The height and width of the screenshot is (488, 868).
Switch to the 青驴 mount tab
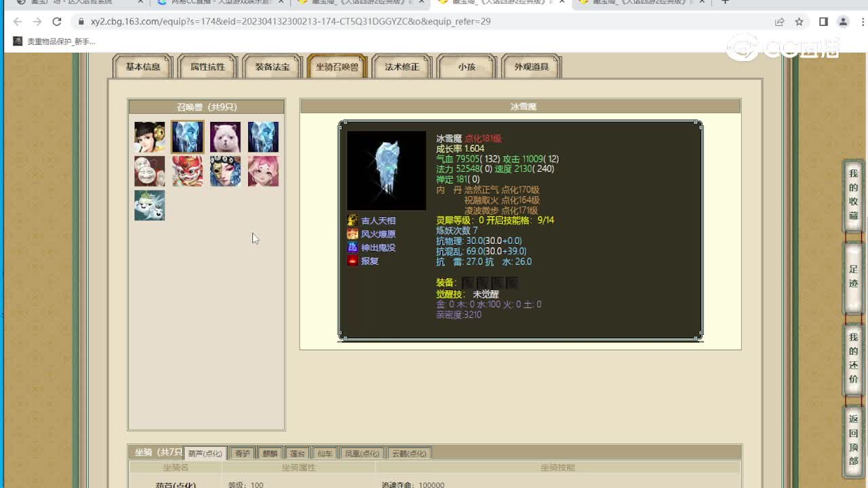242,453
